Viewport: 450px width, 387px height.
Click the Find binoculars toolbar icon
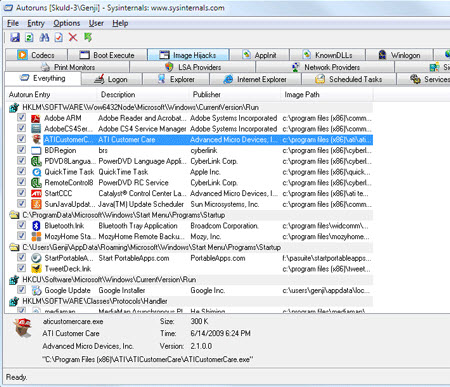tap(44, 37)
